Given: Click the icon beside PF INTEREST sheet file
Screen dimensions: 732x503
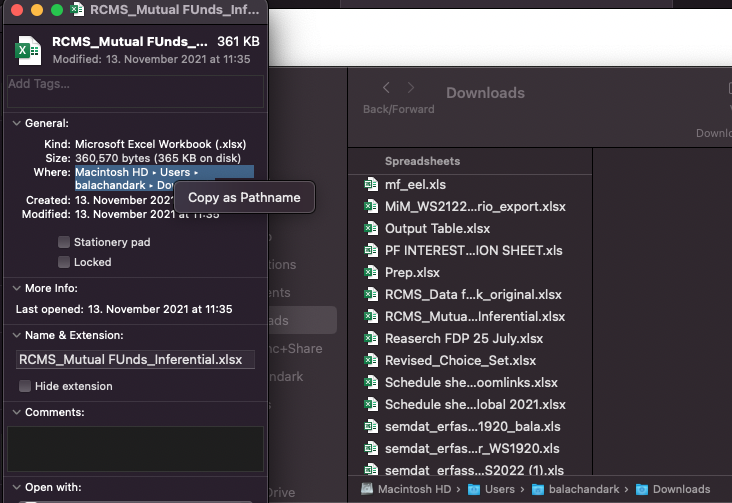Looking at the screenshot, I should 371,250.
